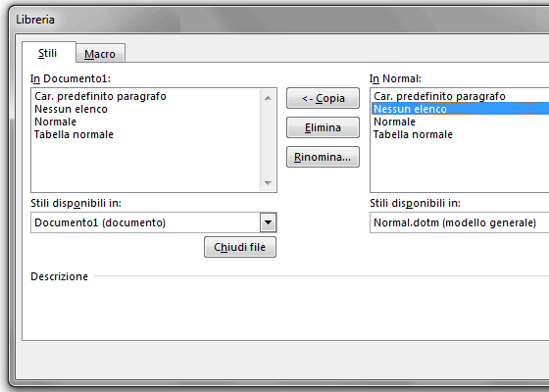Click the scroll up arrow in Documento1 list
Image resolution: width=549 pixels, height=392 pixels.
coord(269,98)
